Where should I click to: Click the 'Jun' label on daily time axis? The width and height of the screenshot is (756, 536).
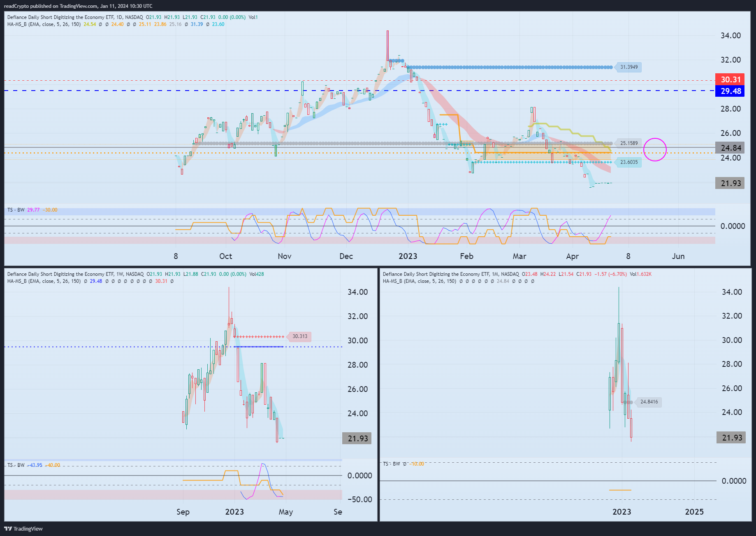pyautogui.click(x=678, y=256)
